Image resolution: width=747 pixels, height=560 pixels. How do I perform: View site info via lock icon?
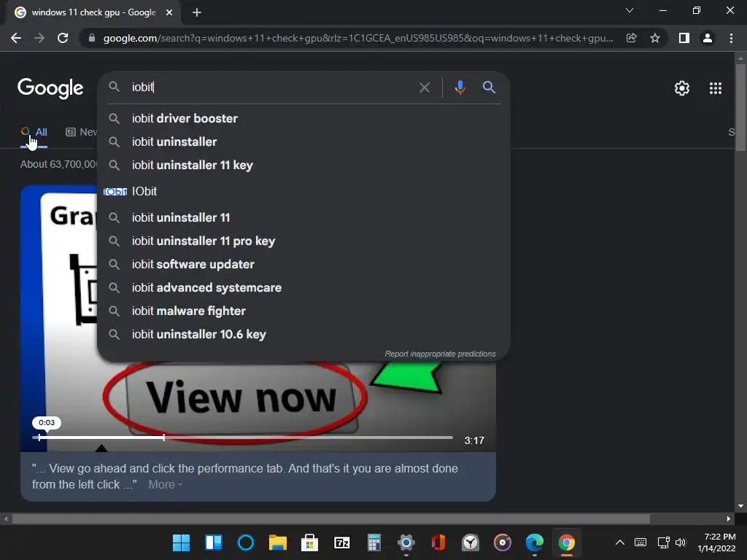pyautogui.click(x=91, y=38)
